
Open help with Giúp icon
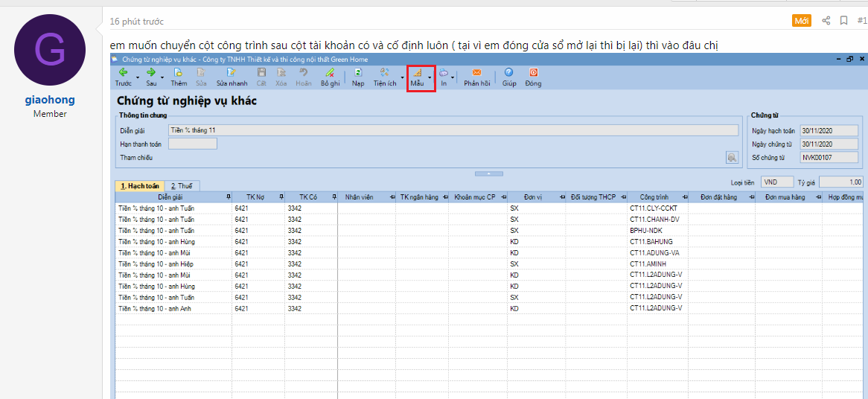(508, 72)
